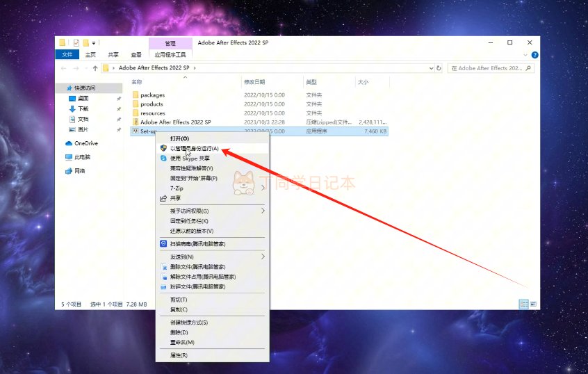Click properties checkmark icon in quick access toolbar

click(x=76, y=43)
